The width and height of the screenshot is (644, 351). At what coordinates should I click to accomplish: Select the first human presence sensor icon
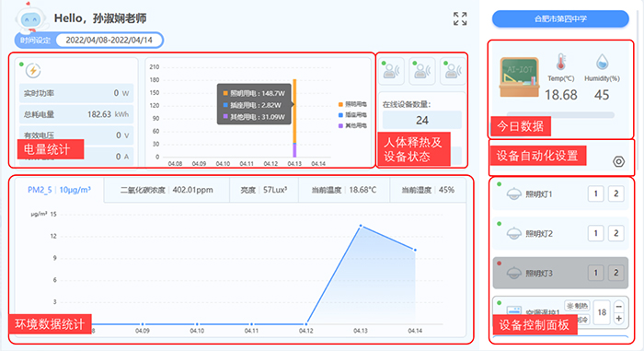click(391, 71)
